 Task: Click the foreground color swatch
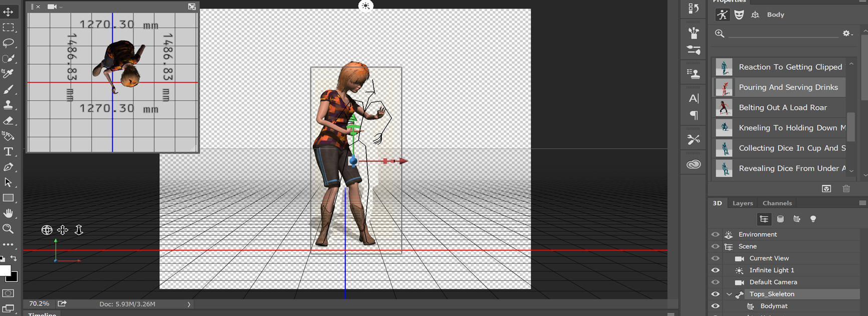[5, 270]
